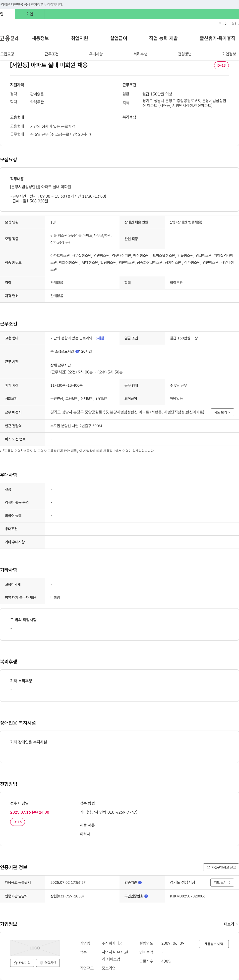
Task: Open help icon beside 구인인증번호 label
Action: click(146, 896)
